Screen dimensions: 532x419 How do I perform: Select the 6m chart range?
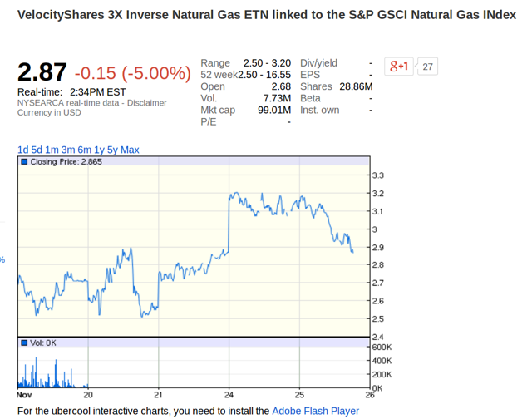click(x=84, y=150)
